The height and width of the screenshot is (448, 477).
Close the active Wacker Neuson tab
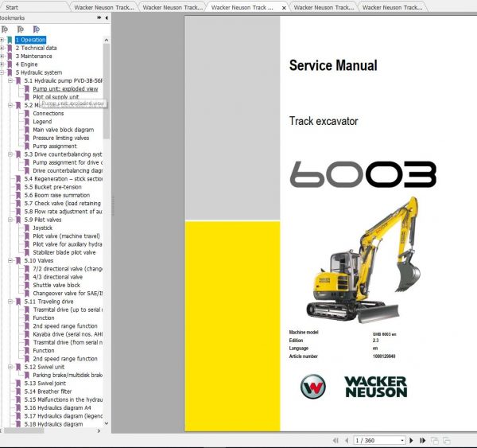click(x=284, y=8)
